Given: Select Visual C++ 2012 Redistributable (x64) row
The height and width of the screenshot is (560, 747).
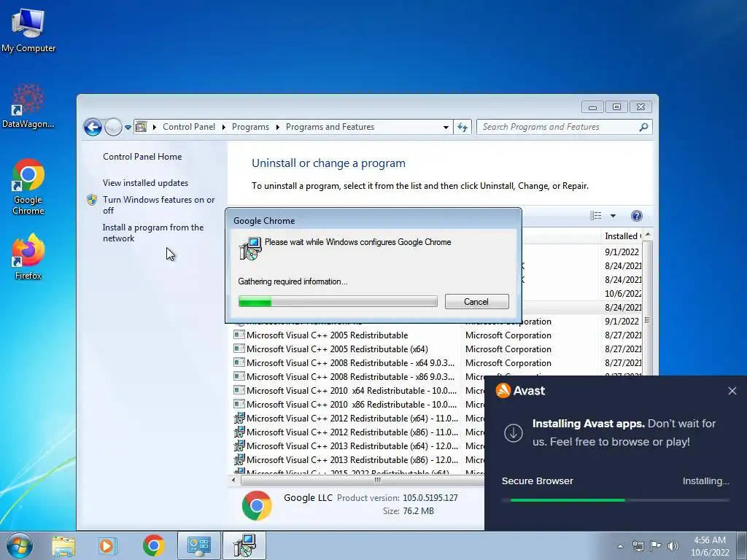Looking at the screenshot, I should click(358, 418).
